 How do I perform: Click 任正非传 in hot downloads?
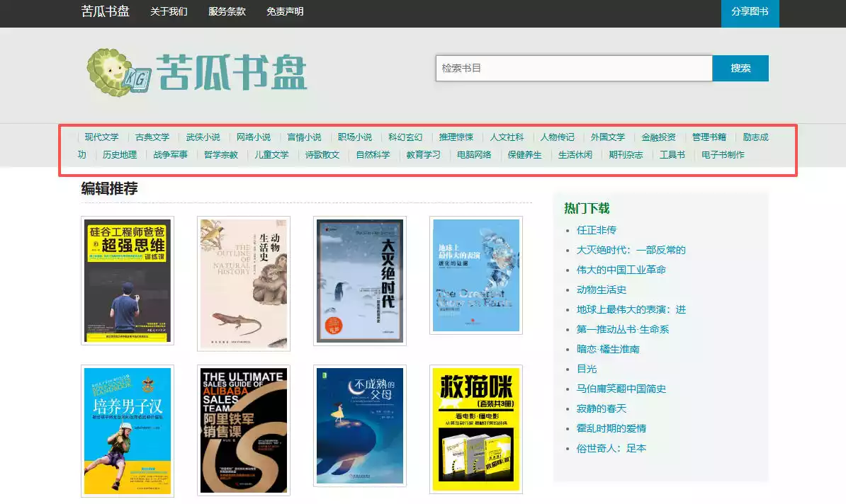click(x=596, y=230)
